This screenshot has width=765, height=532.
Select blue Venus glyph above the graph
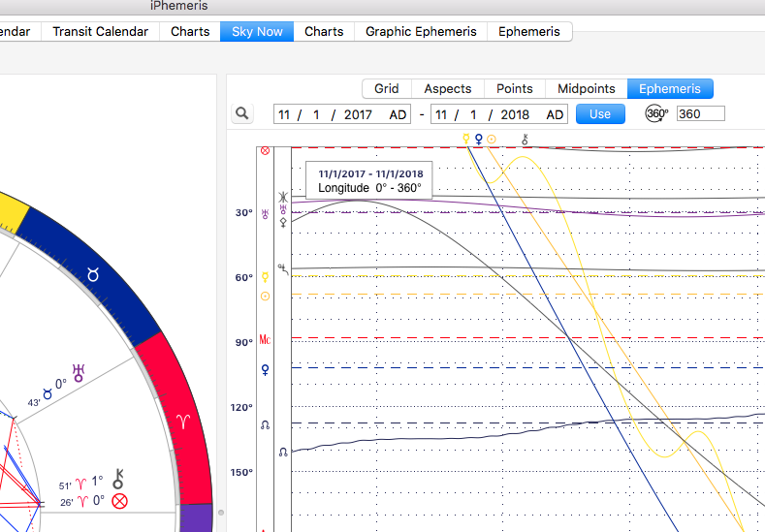[479, 140]
